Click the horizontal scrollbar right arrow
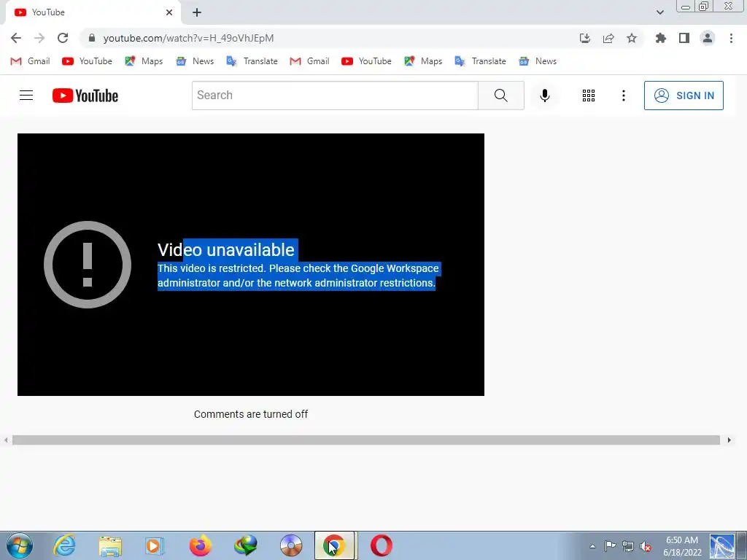747x560 pixels. pyautogui.click(x=729, y=440)
